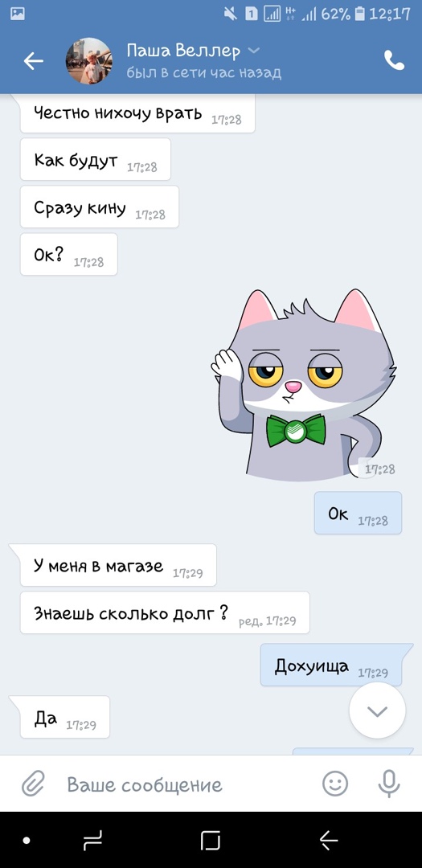Start a voice call with the phone icon

pos(395,60)
